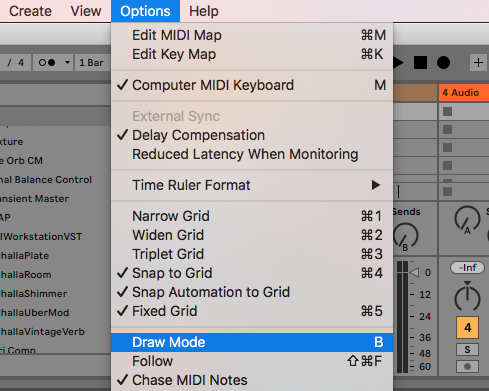
Task: Click the transport Stop button
Action: 420,63
